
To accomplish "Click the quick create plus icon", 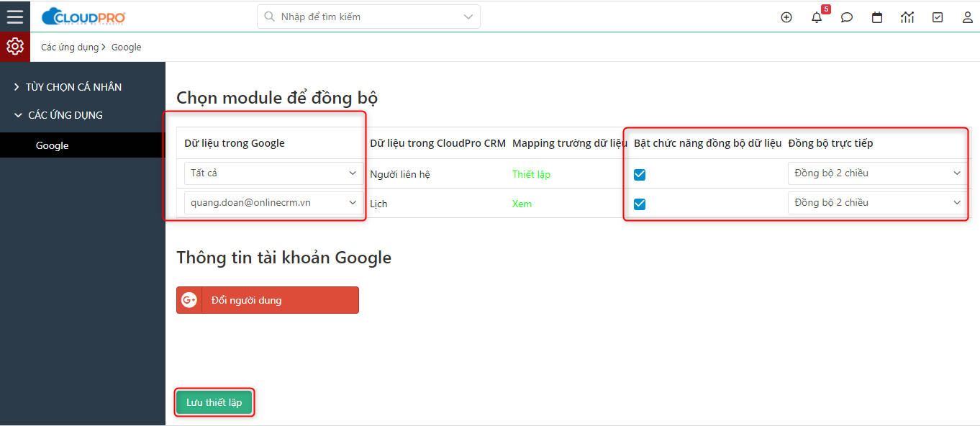I will [786, 17].
